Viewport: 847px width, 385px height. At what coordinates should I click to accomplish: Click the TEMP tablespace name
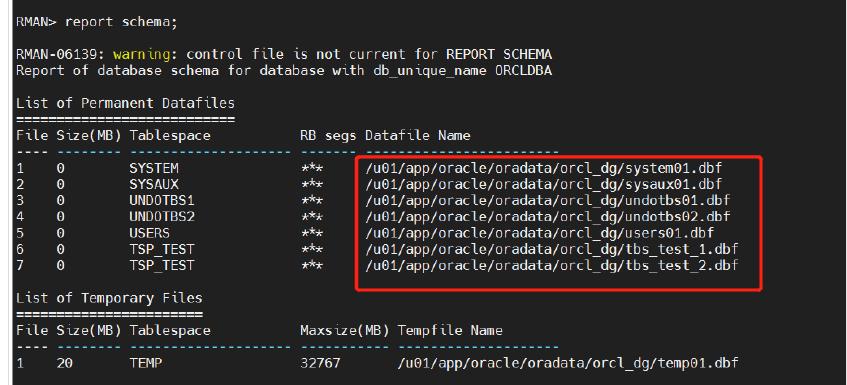click(145, 363)
